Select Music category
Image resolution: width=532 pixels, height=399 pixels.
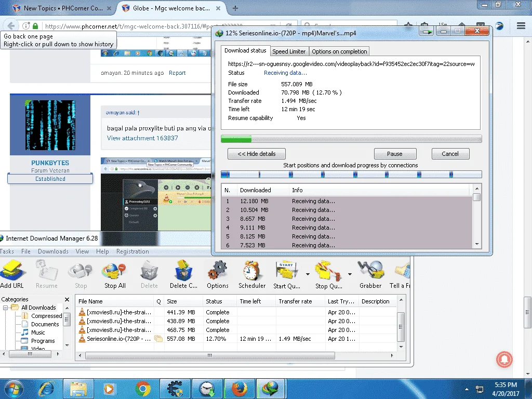tap(38, 332)
